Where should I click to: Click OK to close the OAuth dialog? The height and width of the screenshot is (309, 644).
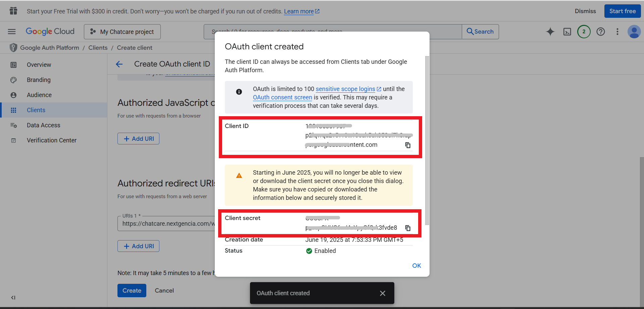(416, 266)
